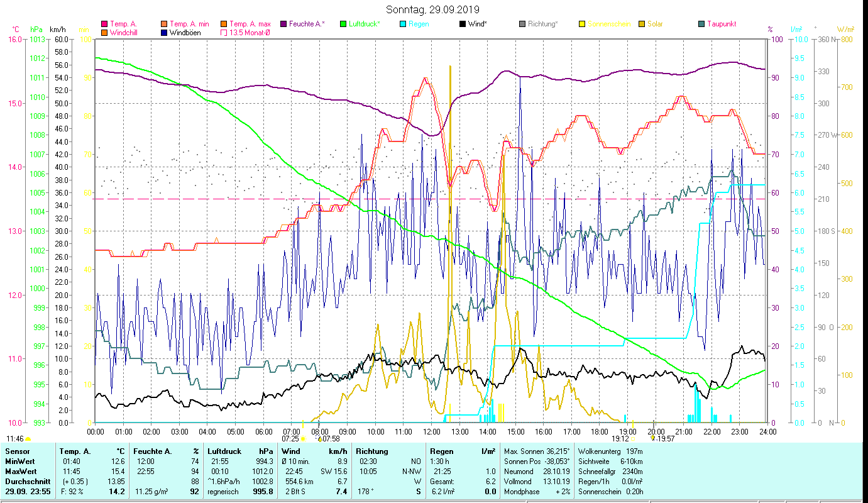
Task: Click the sun icon beside the 11:46 time
Action: pyautogui.click(x=28, y=439)
